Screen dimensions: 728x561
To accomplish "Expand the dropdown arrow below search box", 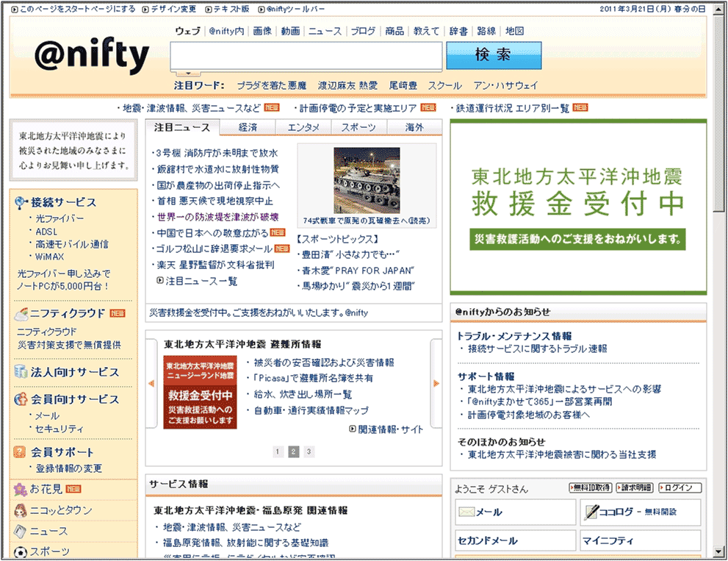I will 188,74.
